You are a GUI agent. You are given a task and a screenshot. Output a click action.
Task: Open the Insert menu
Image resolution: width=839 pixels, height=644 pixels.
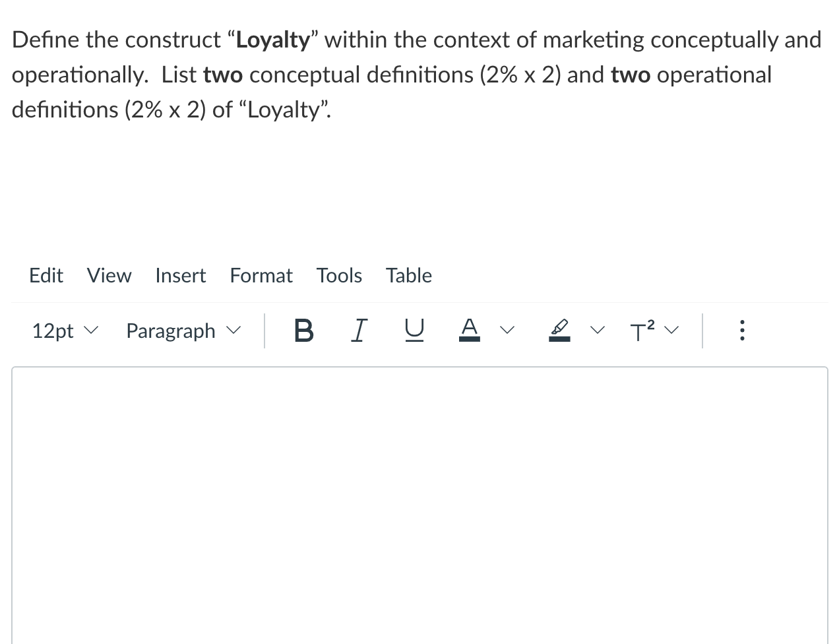coord(180,275)
